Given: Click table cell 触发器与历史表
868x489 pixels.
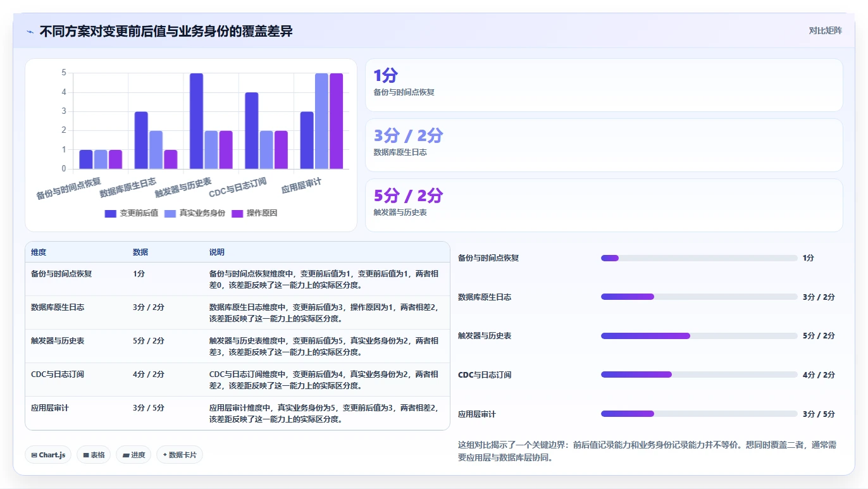Looking at the screenshot, I should pos(58,341).
